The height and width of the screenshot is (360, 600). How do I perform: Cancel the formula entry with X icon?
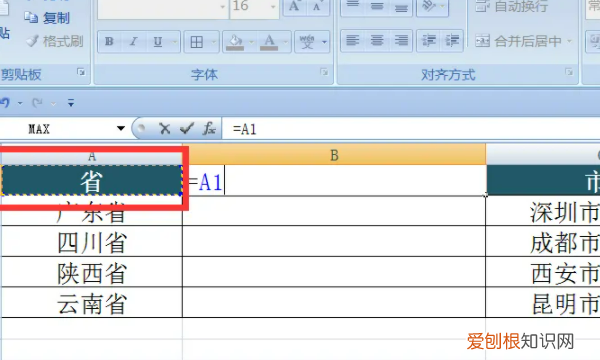165,129
